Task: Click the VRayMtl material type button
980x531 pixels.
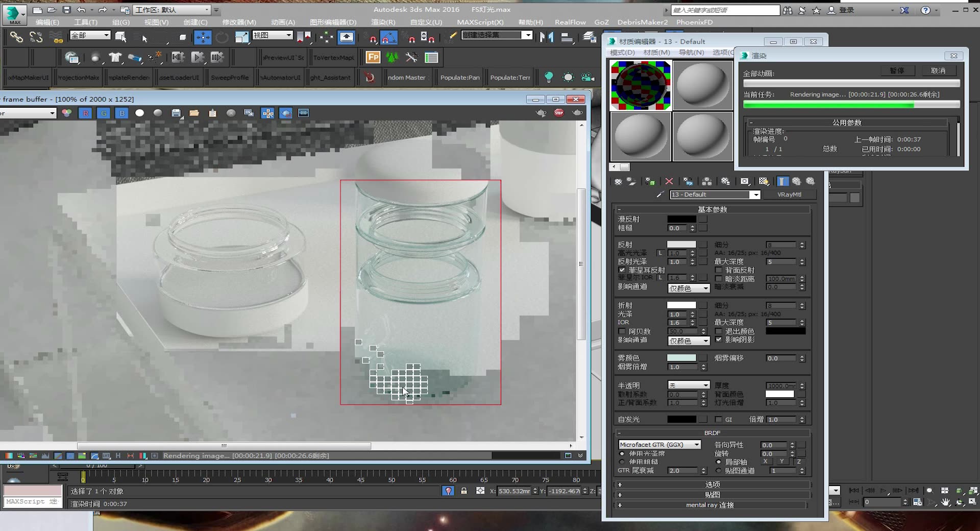Action: coord(789,195)
